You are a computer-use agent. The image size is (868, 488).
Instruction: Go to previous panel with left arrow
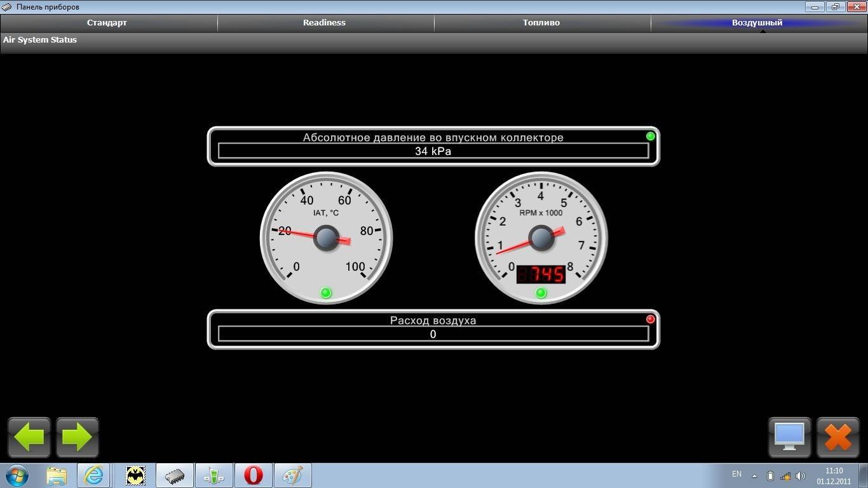(29, 437)
